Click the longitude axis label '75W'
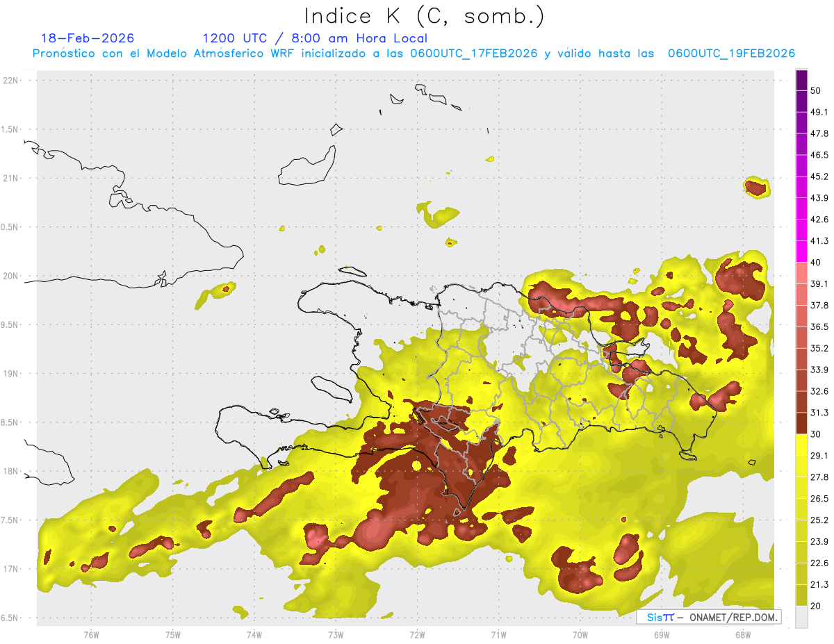 tap(172, 635)
